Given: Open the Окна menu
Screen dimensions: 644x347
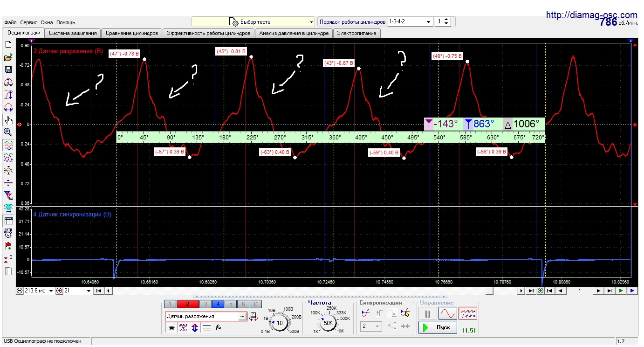Looking at the screenshot, I should click(47, 22).
